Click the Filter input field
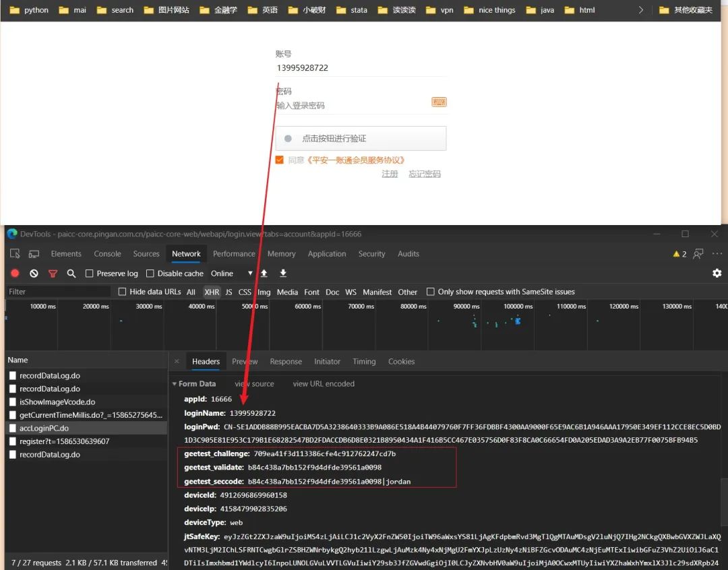Screen dimensions: 728x570 coord(58,292)
